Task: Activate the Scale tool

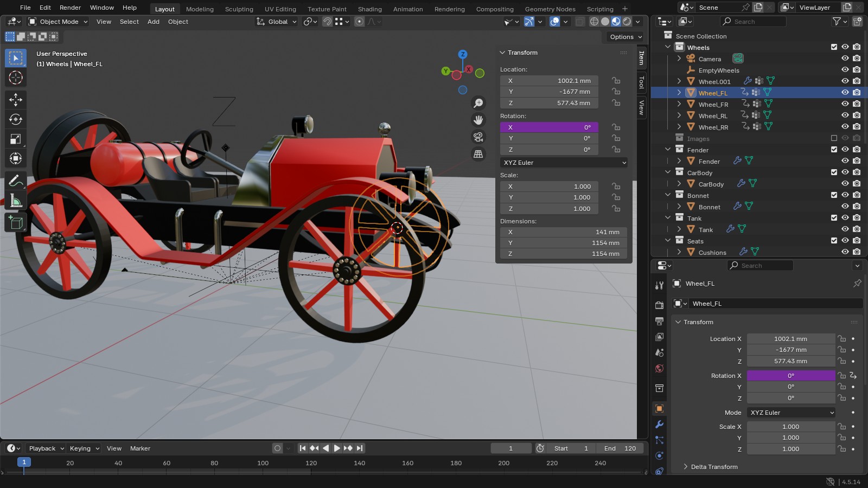Action: coord(16,139)
